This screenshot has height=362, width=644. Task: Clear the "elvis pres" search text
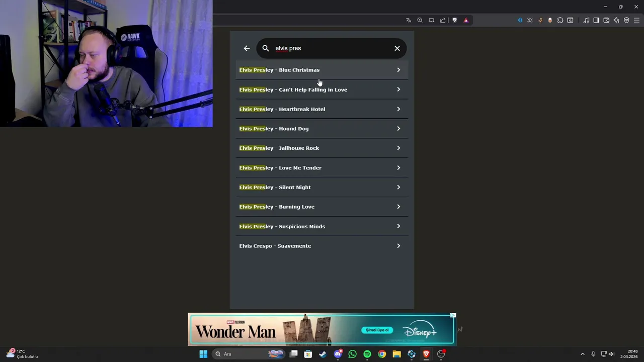[x=397, y=48]
